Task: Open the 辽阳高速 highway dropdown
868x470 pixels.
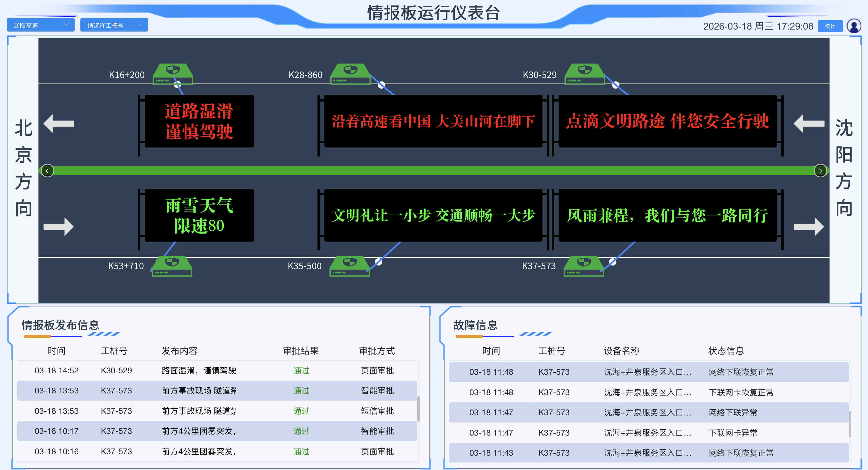Action: point(40,25)
